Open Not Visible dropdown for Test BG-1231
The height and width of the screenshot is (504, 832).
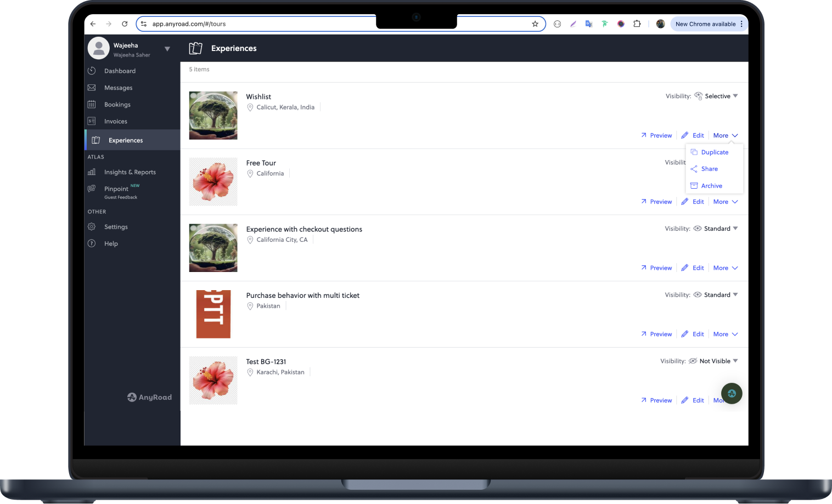tap(713, 361)
